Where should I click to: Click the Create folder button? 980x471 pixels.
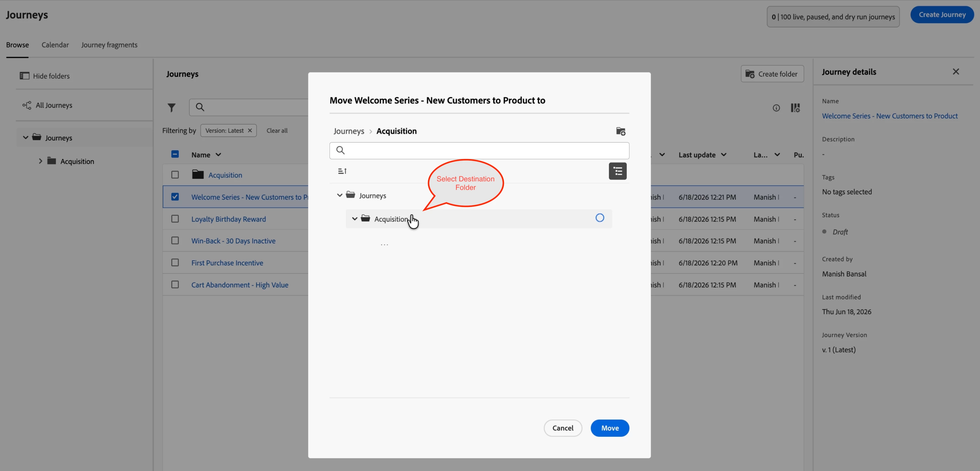tap(772, 74)
